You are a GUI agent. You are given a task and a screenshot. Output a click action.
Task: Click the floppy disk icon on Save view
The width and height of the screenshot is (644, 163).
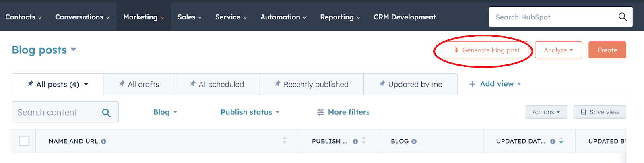click(x=583, y=112)
